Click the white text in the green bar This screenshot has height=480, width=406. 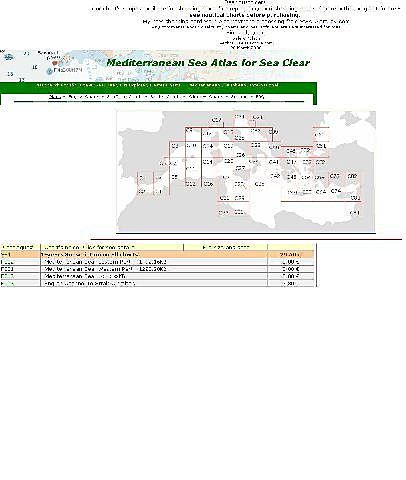click(157, 85)
